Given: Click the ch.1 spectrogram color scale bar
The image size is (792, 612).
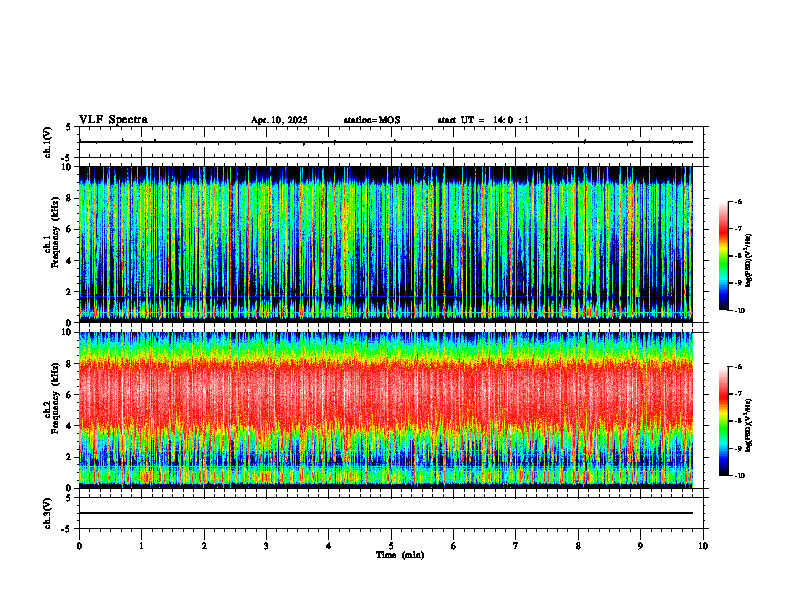Looking at the screenshot, I should (x=724, y=256).
